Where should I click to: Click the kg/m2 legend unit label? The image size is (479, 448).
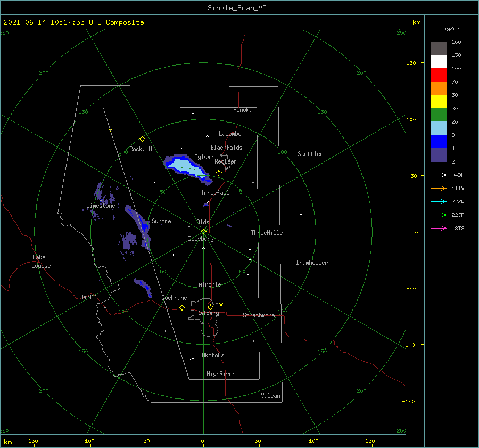[x=451, y=29]
